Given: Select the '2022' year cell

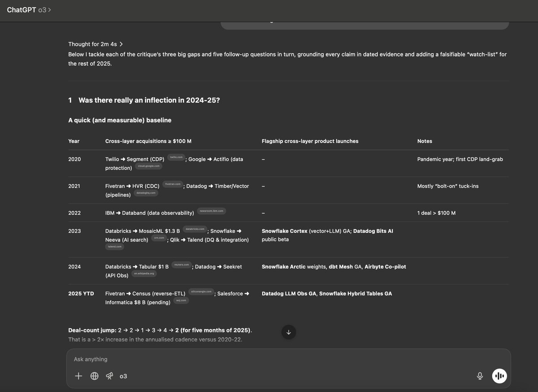Looking at the screenshot, I should coord(74,213).
